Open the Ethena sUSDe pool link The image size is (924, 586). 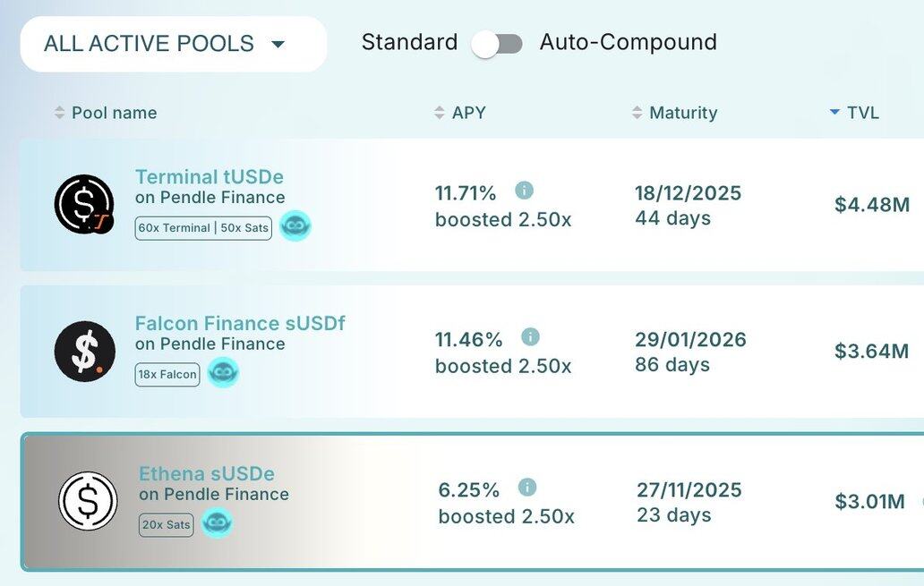206,473
